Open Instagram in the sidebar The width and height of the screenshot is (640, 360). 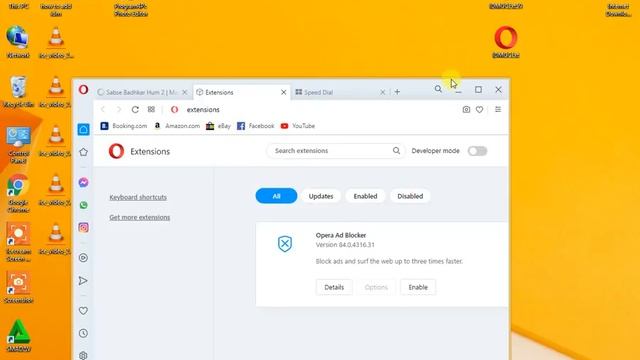pos(83,227)
